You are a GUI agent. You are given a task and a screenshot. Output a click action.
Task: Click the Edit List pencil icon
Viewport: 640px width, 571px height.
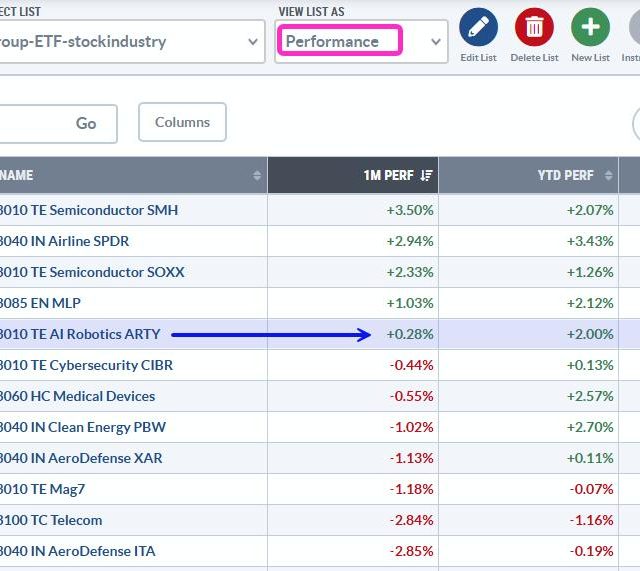click(478, 26)
